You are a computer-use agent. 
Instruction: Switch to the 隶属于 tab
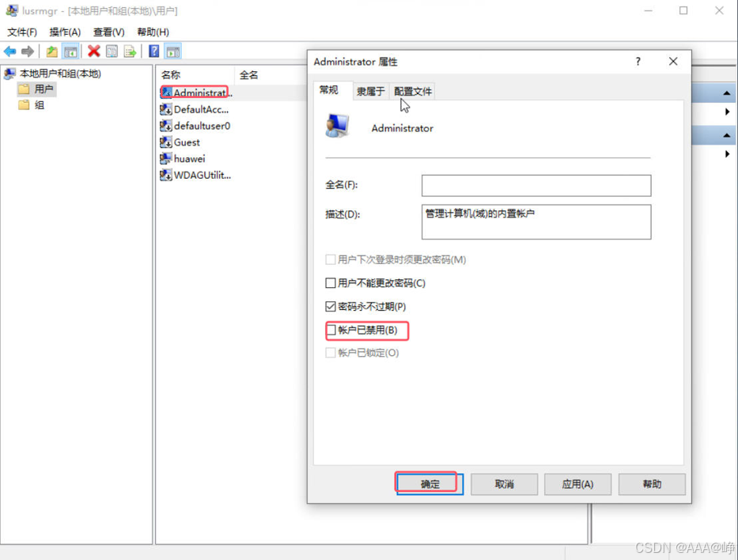(370, 91)
